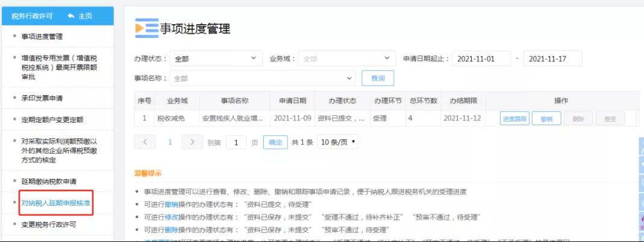
Task: Click 2021-11-12 deadline cell
Action: (x=462, y=119)
